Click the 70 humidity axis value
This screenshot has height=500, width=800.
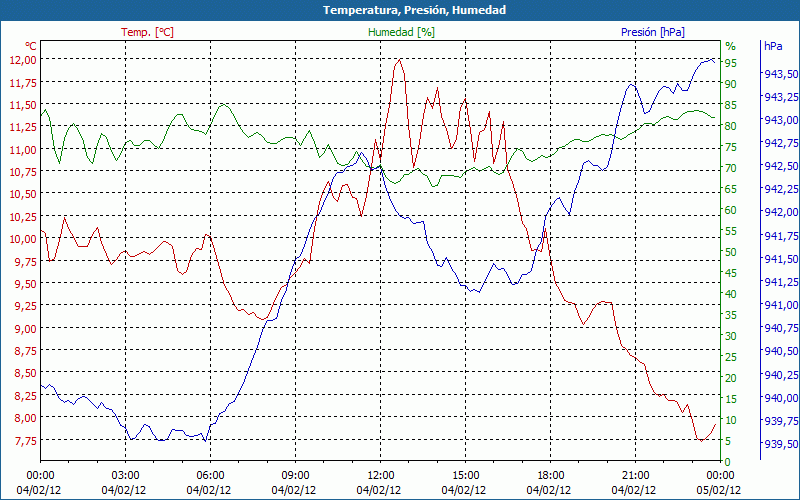click(731, 168)
